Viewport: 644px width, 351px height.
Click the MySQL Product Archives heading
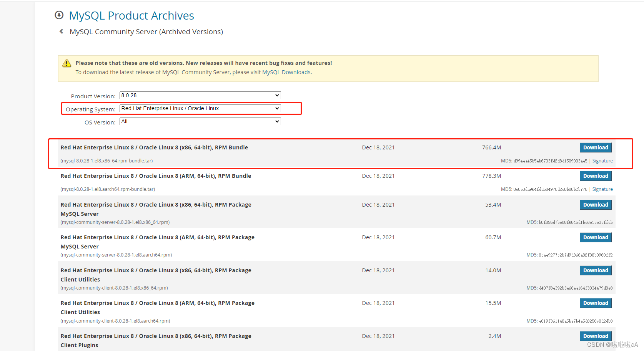click(131, 15)
